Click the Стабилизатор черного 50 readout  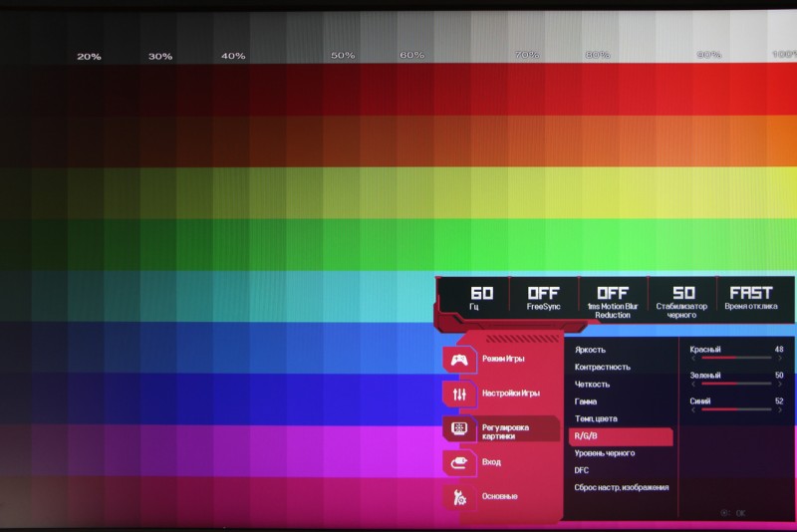[681, 302]
